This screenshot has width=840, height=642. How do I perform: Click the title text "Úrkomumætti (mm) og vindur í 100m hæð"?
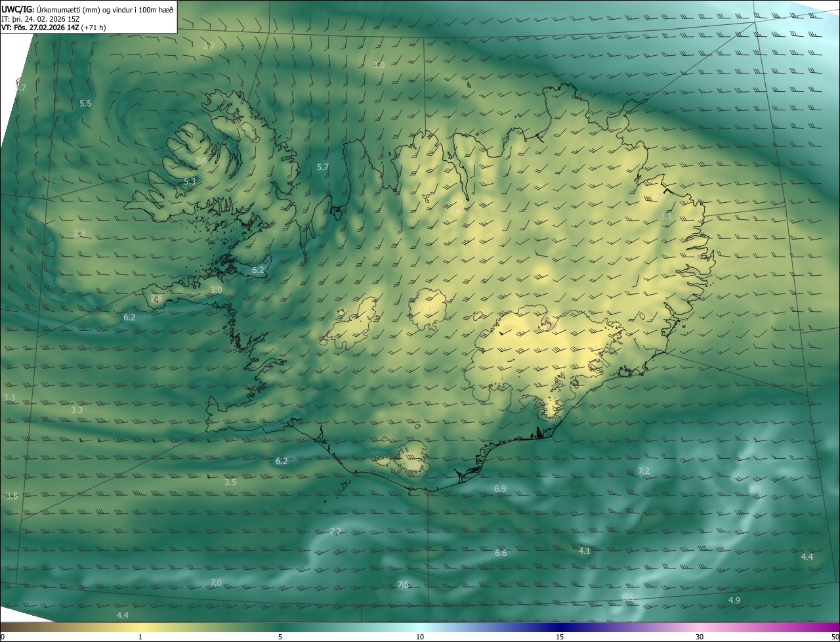coord(105,9)
